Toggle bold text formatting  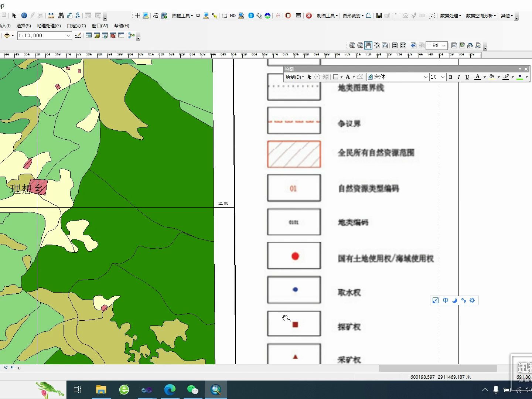tap(451, 77)
